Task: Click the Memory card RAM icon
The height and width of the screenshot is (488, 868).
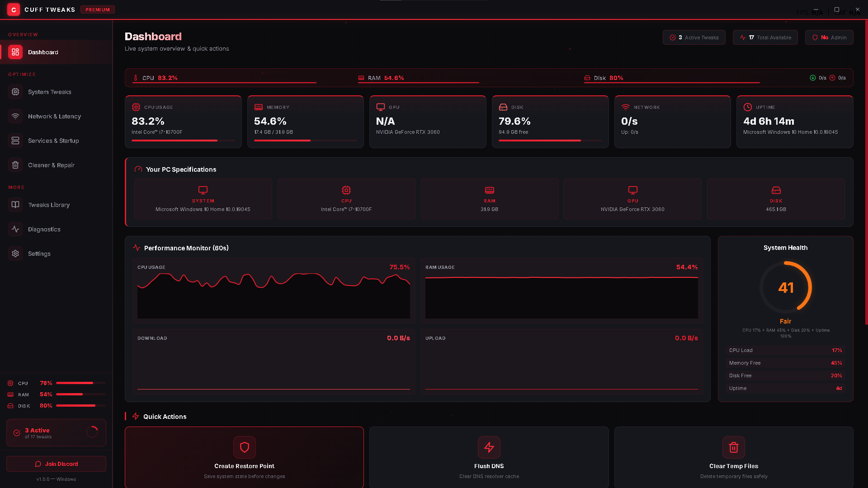Action: [259, 107]
